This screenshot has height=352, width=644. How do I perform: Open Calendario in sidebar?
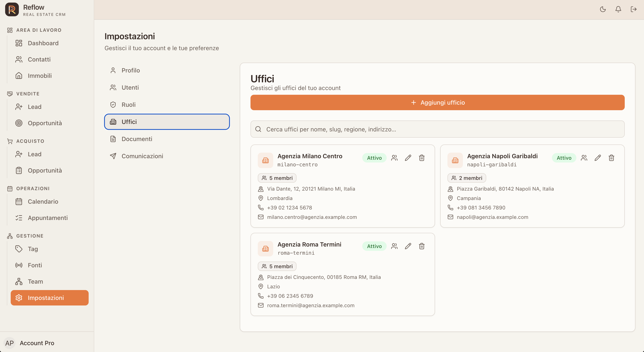pyautogui.click(x=49, y=202)
